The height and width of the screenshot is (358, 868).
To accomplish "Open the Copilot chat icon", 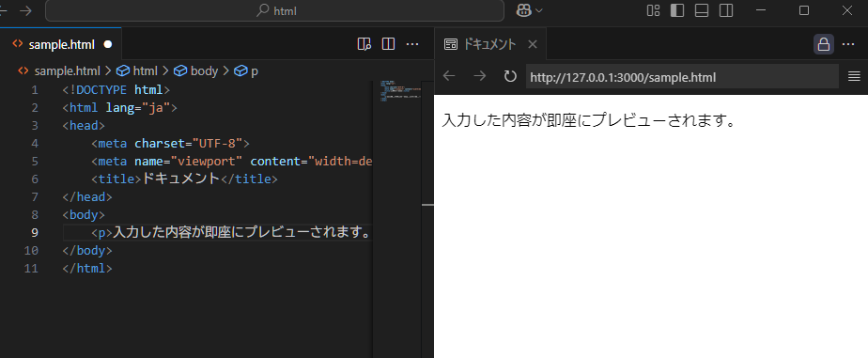I will [x=523, y=10].
